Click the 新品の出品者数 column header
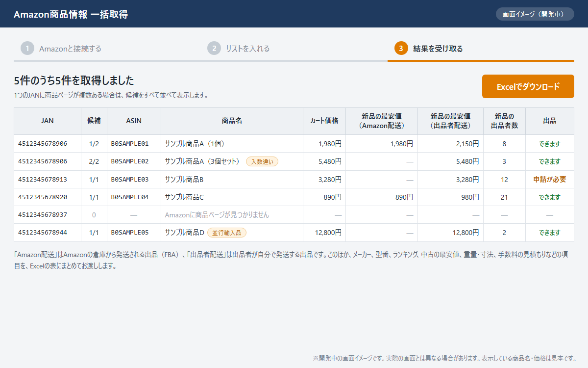 point(504,121)
